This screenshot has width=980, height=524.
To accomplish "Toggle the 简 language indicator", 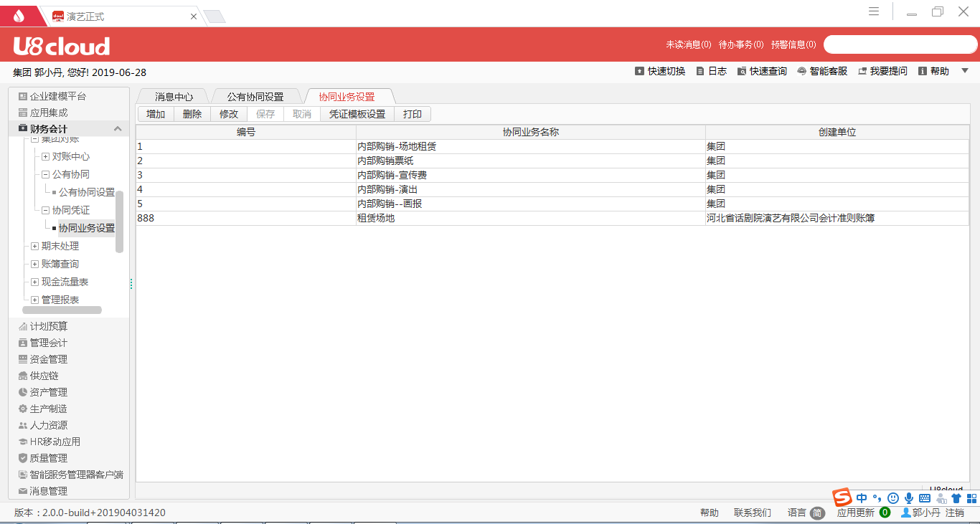I will tap(817, 513).
